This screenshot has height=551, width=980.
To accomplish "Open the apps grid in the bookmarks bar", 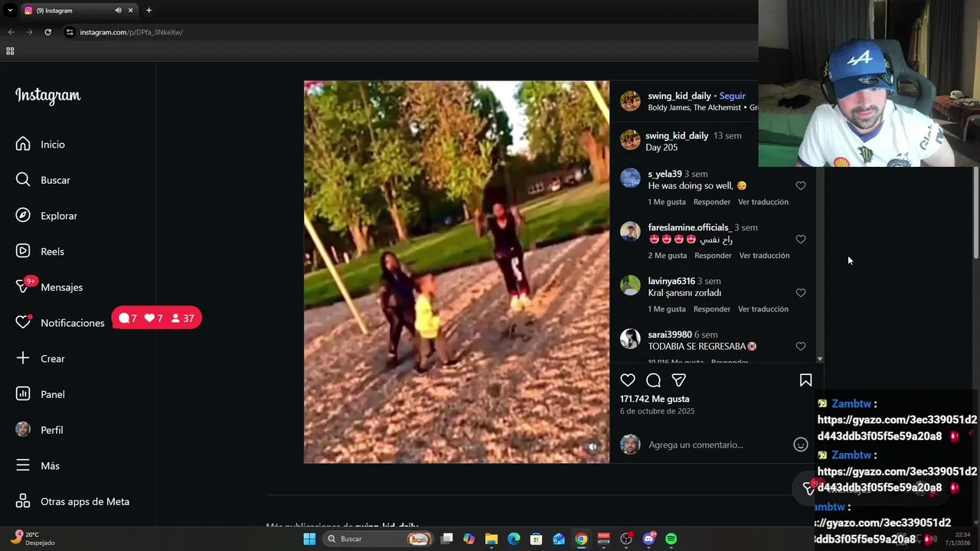I will pos(10,51).
